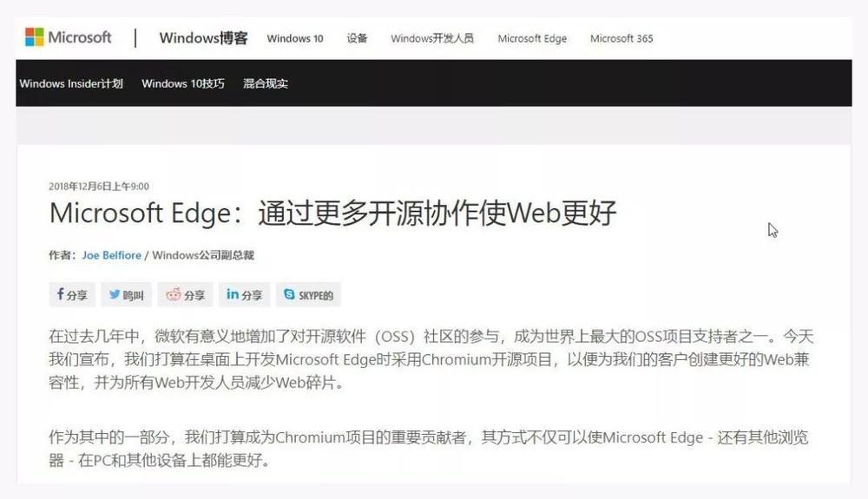
Task: Share article on Reddit
Action: 186,294
